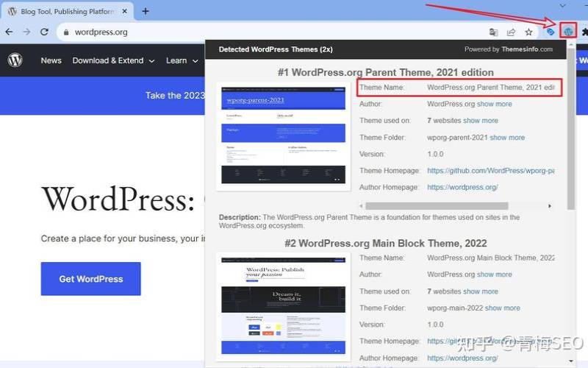The height and width of the screenshot is (368, 588).
Task: Click the Version 1.0.0 value for theme #2
Action: (x=435, y=325)
